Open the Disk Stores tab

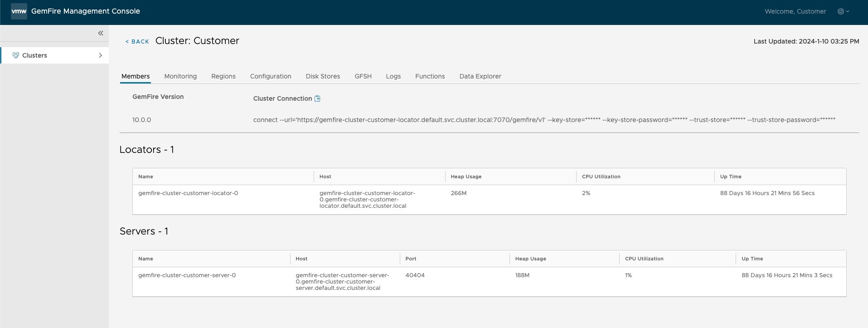point(323,76)
